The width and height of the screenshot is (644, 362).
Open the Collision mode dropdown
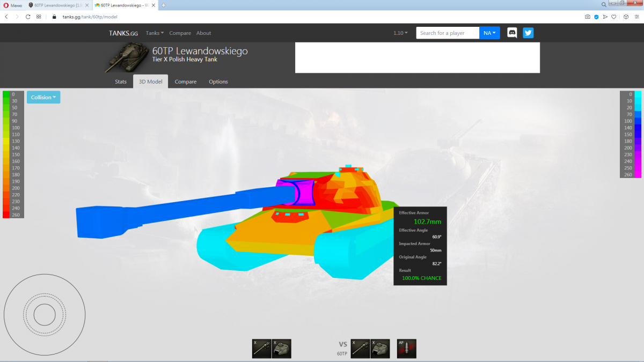(x=43, y=97)
